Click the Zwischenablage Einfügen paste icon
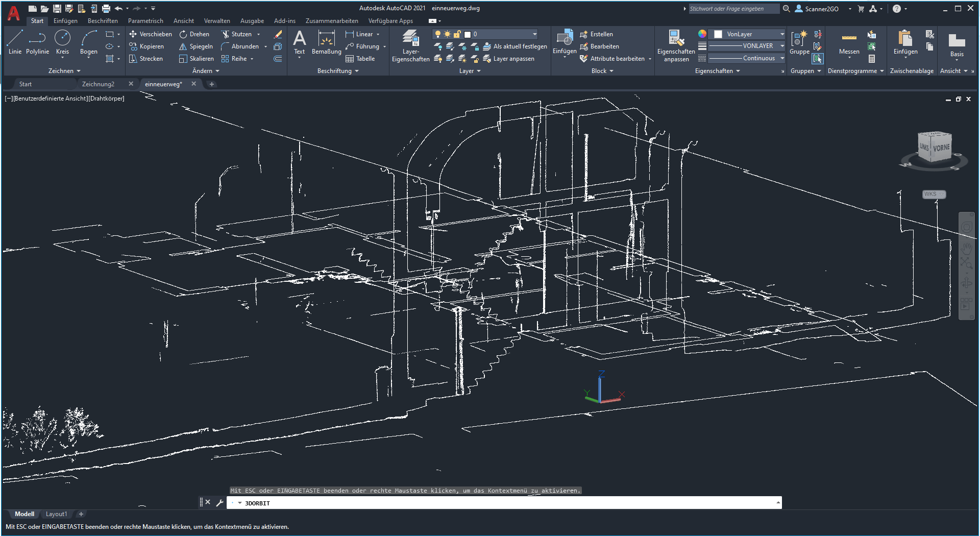The width and height of the screenshot is (980, 536). coord(905,42)
